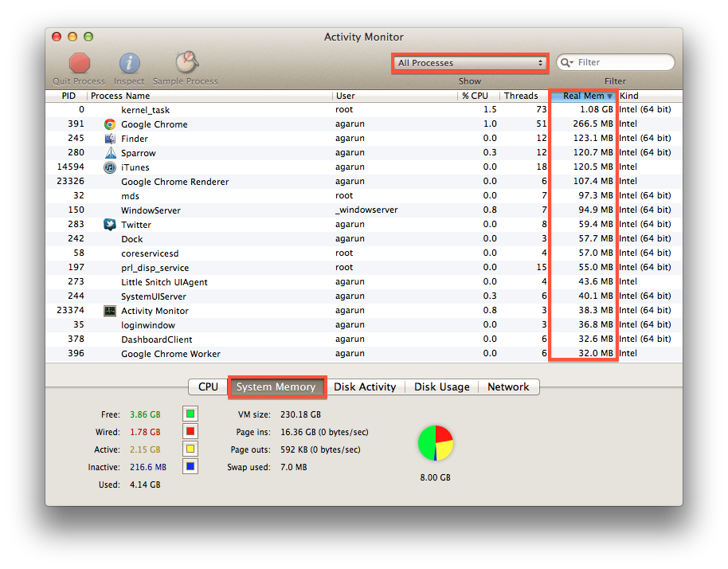Select the WindowServer process row
The width and height of the screenshot is (728, 569).
[x=364, y=210]
